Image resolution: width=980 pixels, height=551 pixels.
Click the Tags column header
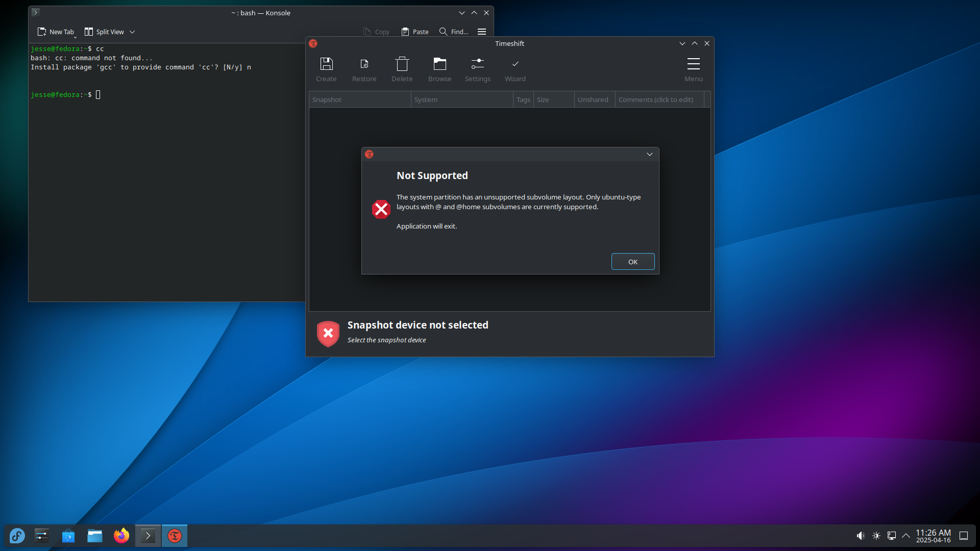click(x=523, y=99)
